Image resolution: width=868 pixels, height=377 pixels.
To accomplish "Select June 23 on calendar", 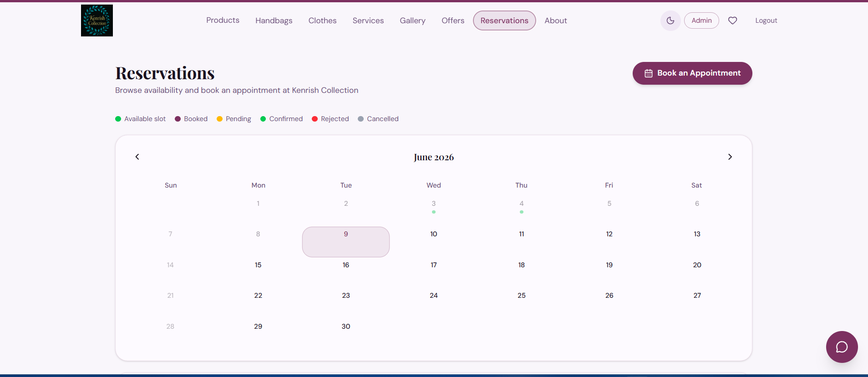I will pyautogui.click(x=346, y=303).
